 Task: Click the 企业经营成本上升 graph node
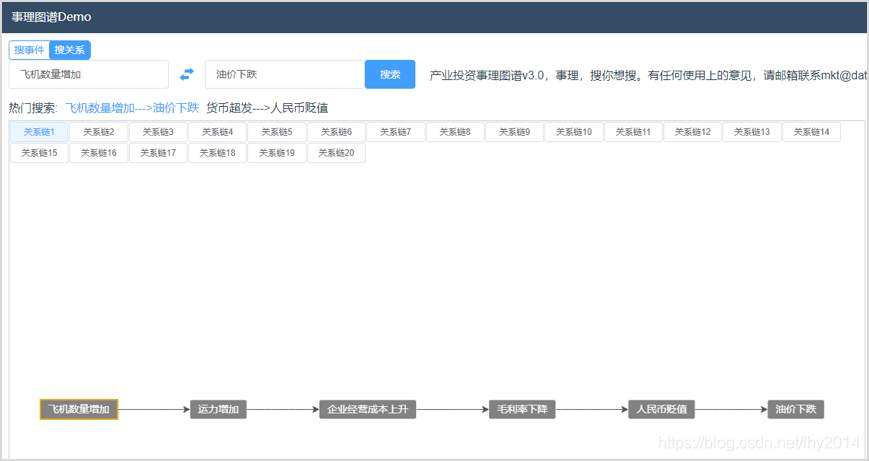(x=367, y=409)
